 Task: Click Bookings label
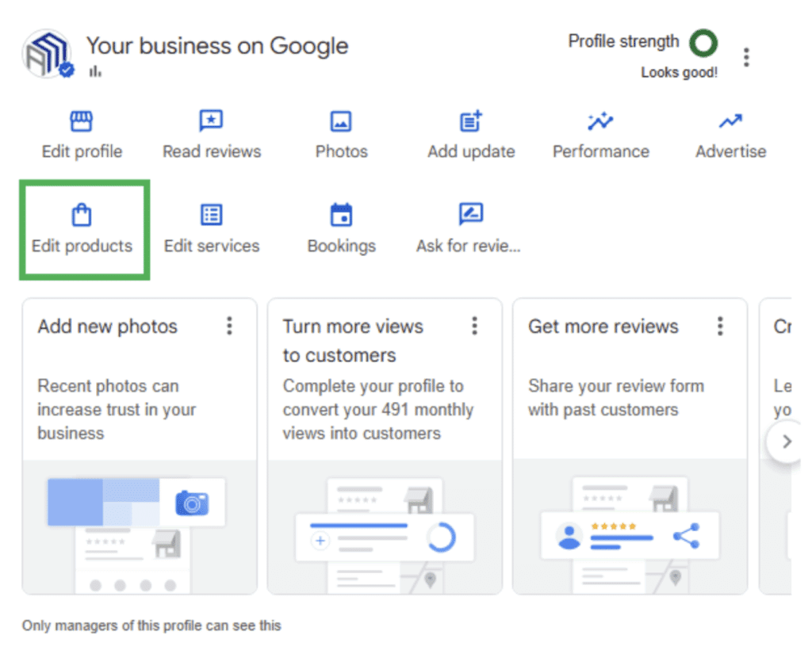(x=342, y=247)
